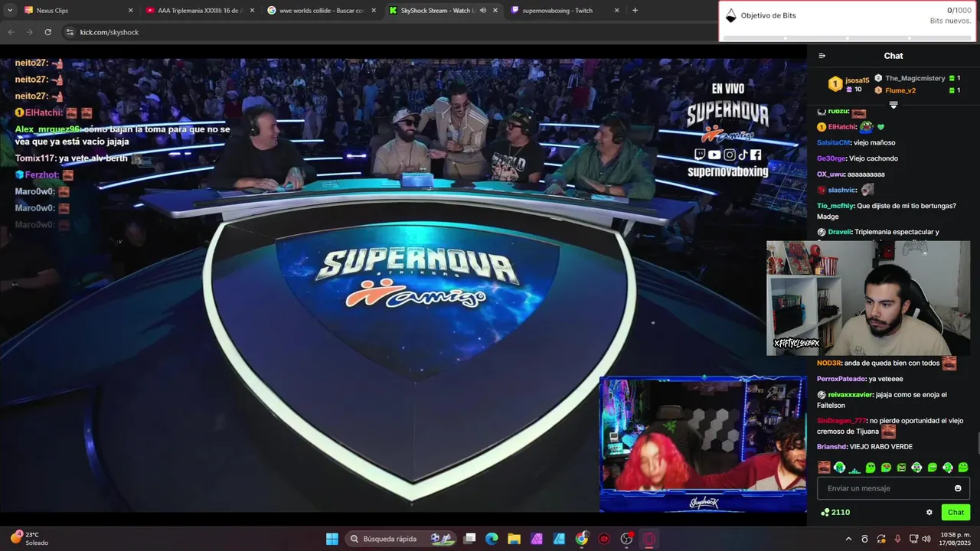Close the supernovaboxing Twitch tab

pos(616,11)
